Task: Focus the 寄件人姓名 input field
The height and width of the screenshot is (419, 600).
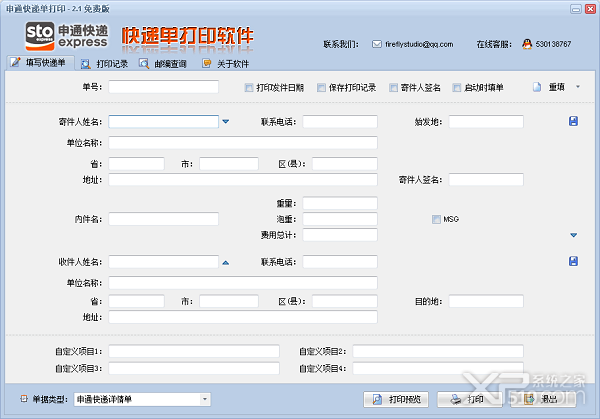Action: point(163,122)
